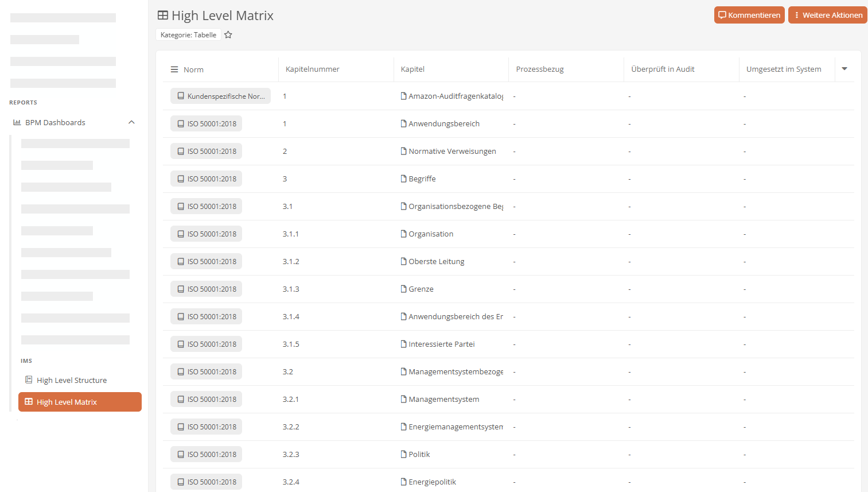This screenshot has width=868, height=492.
Task: Open the Anwendungsbereich chapter link
Action: point(444,123)
